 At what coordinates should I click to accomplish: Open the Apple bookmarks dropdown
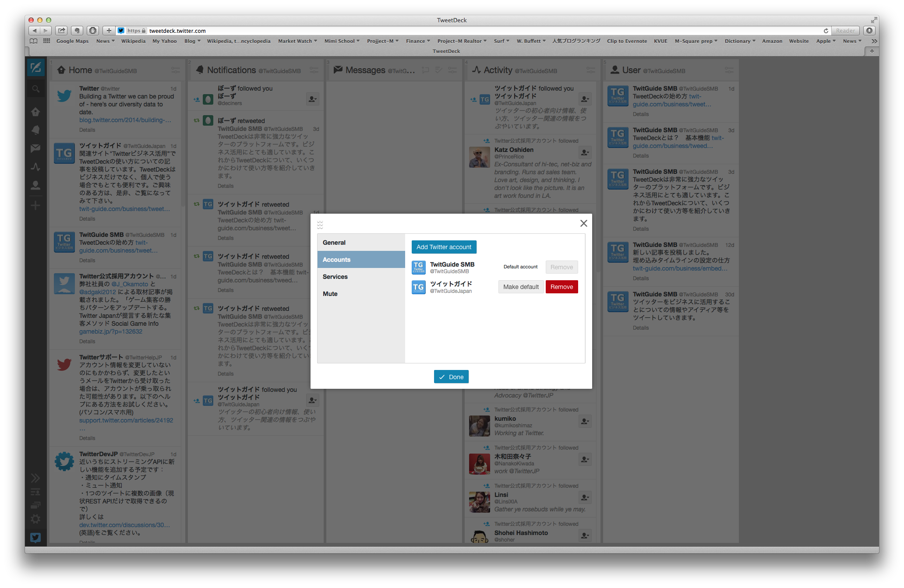[x=826, y=41]
